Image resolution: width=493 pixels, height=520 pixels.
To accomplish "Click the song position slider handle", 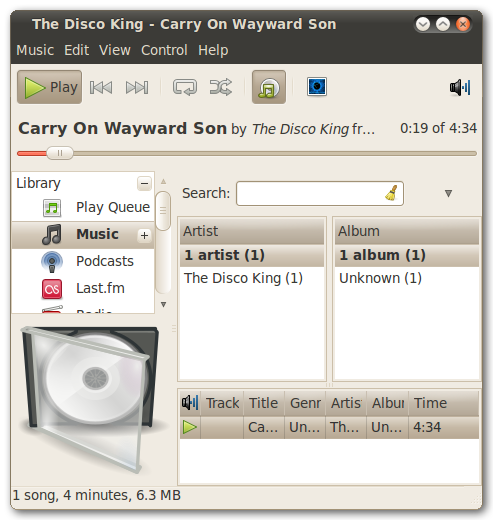I will click(x=60, y=153).
